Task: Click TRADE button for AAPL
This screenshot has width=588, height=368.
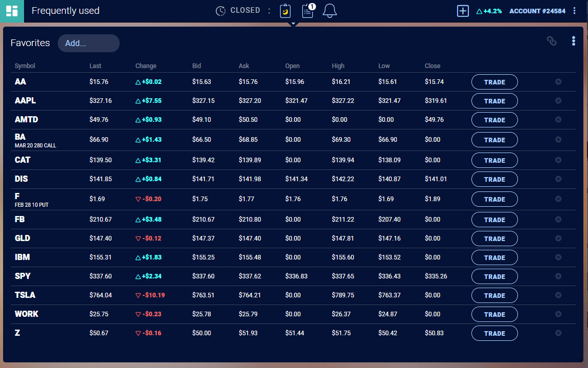Action: coord(494,101)
